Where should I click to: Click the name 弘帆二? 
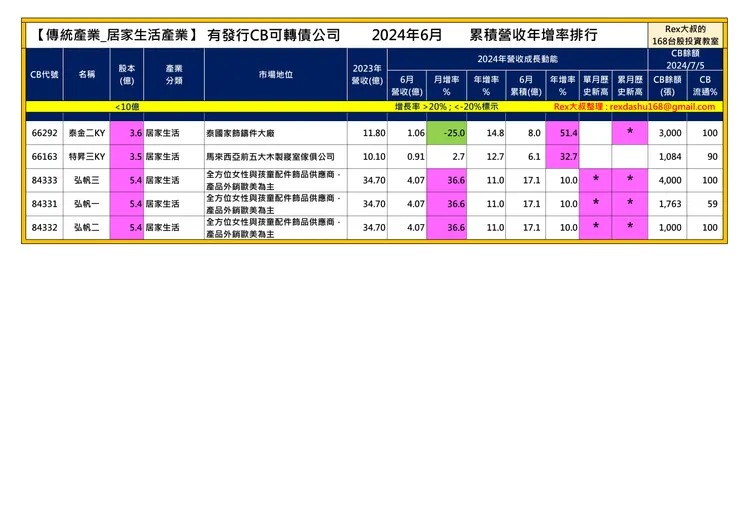point(87,228)
